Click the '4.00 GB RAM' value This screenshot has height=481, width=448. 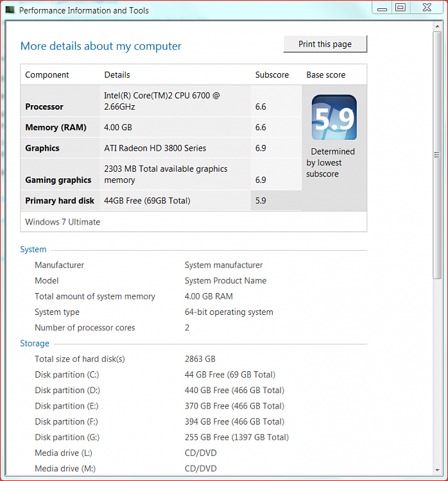tap(209, 296)
